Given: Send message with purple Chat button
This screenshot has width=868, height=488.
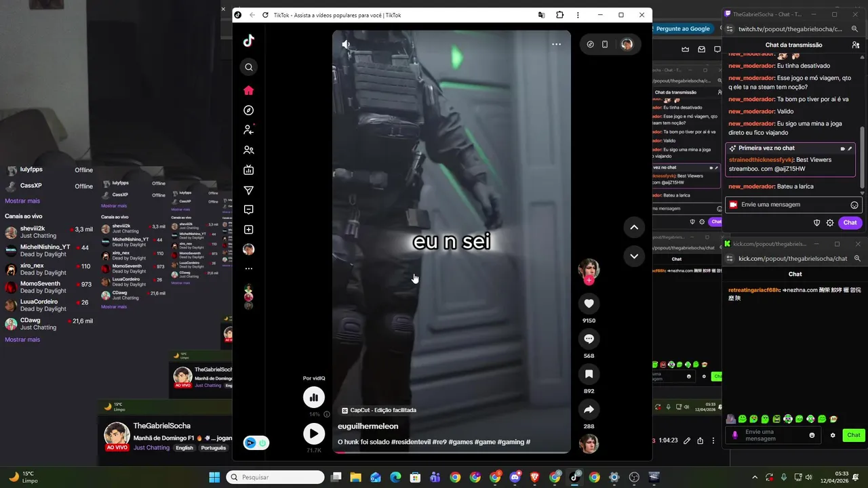Looking at the screenshot, I should coord(850,222).
